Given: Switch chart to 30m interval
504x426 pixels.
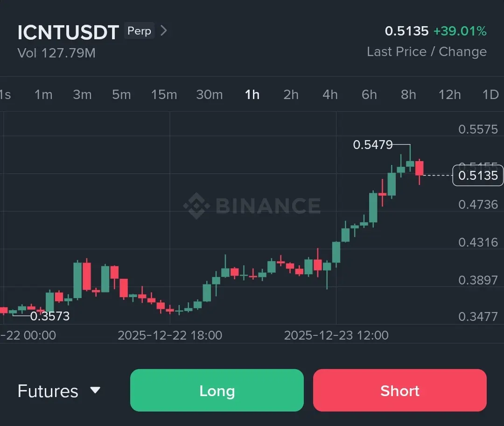Looking at the screenshot, I should tap(209, 95).
